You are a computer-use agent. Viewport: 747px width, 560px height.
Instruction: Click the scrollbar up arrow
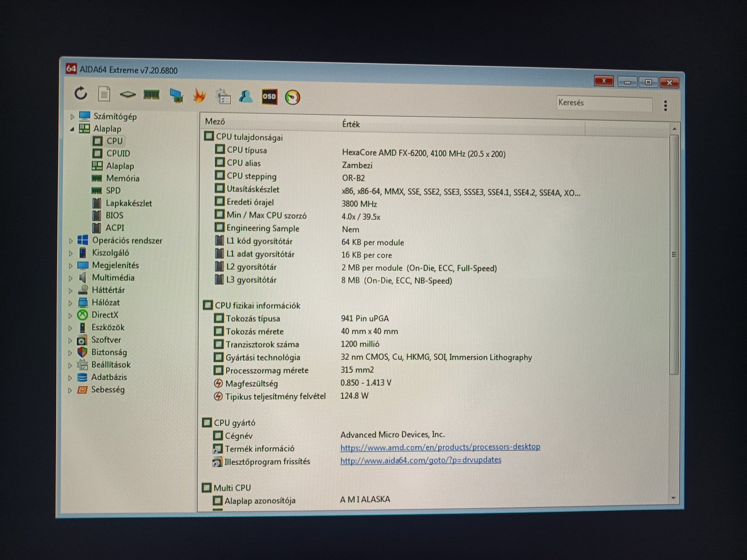[674, 129]
